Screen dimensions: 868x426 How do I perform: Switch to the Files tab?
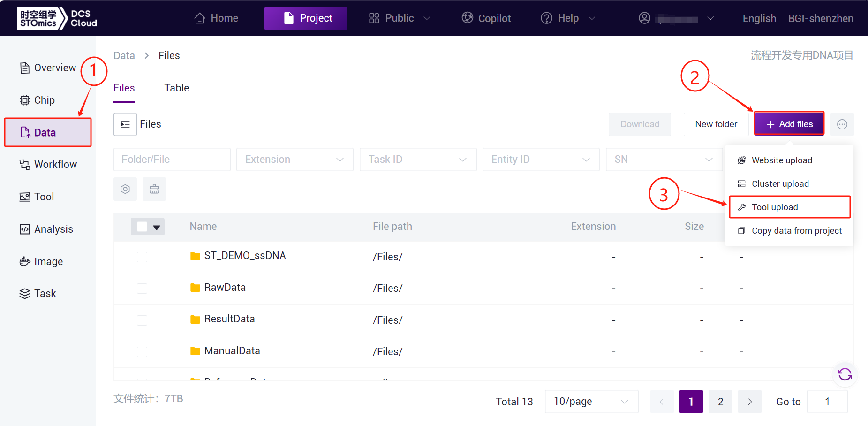click(124, 88)
